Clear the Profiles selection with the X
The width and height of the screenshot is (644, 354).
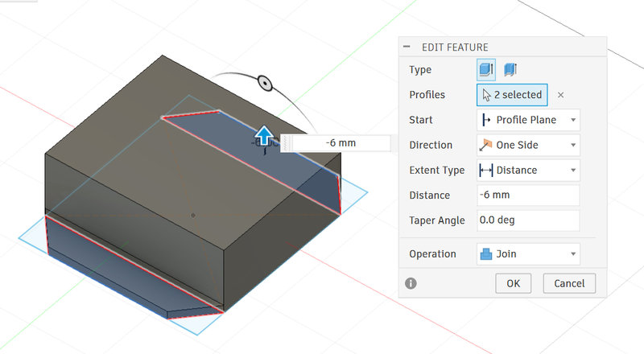560,95
